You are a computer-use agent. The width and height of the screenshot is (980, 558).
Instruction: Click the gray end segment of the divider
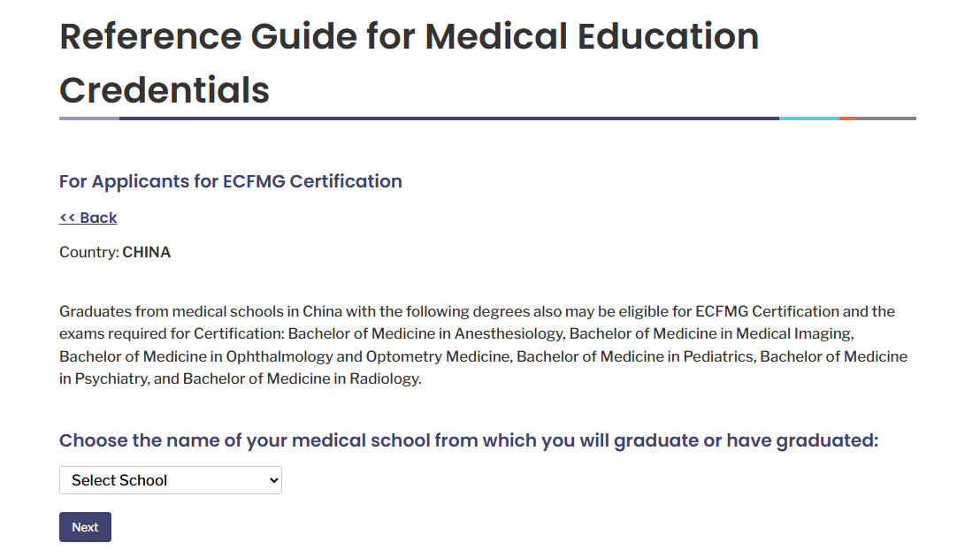(886, 118)
